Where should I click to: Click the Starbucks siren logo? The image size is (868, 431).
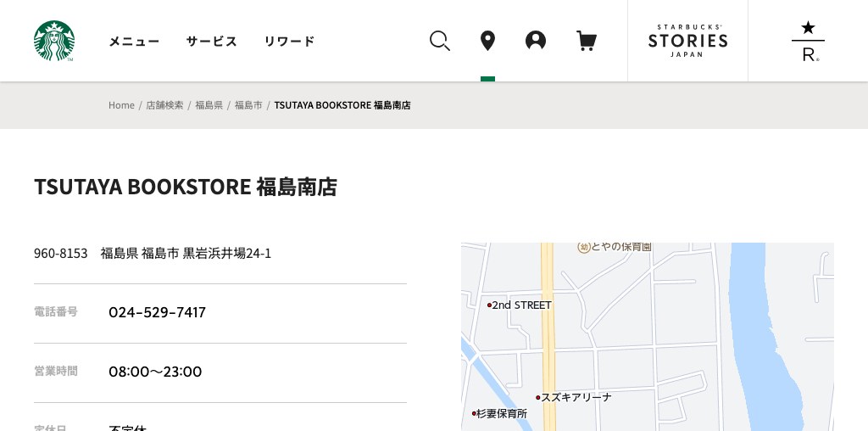point(53,41)
